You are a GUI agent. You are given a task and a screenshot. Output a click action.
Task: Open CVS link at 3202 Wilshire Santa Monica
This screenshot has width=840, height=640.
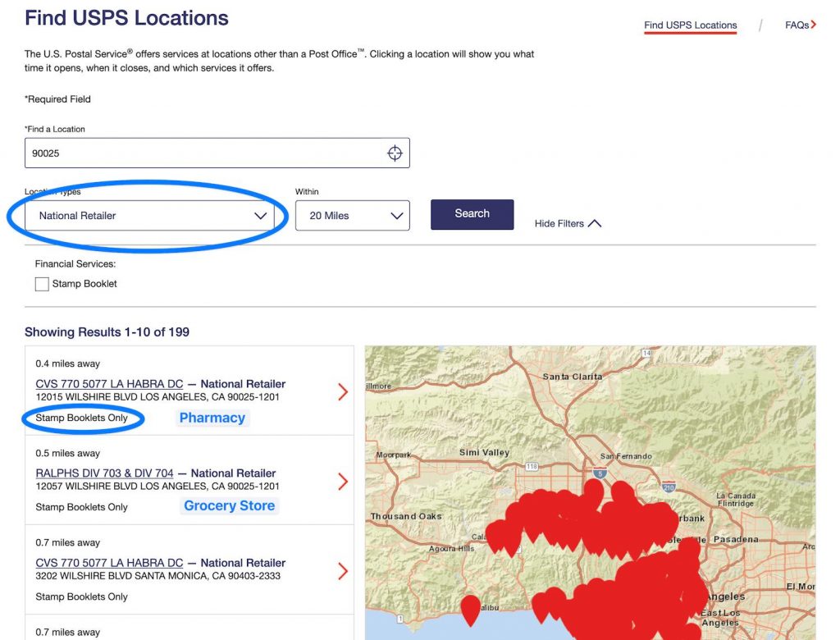click(x=109, y=563)
